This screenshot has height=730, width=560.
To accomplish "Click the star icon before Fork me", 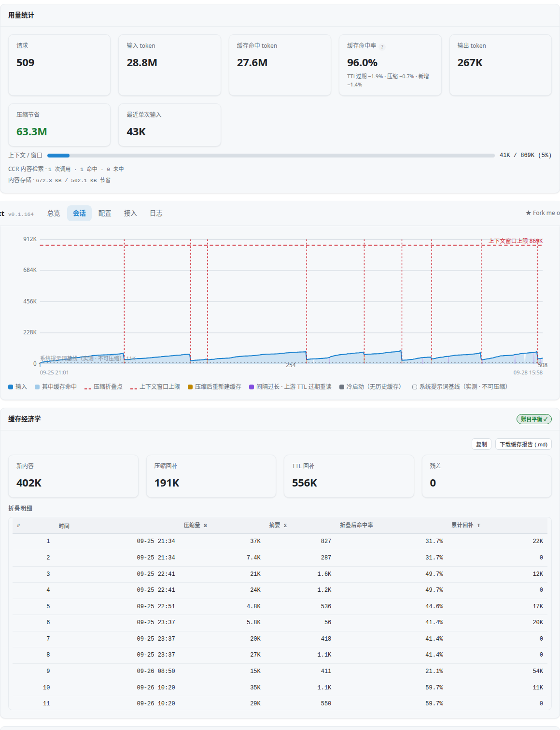I will [x=528, y=213].
